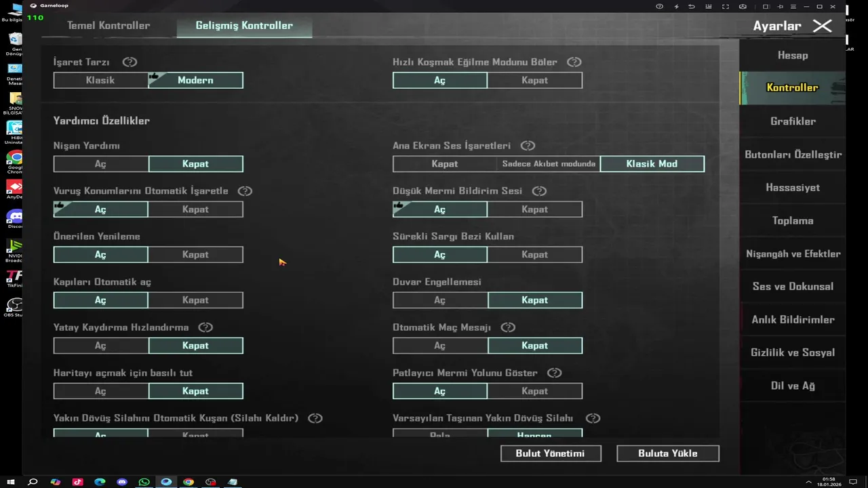868x488 pixels.
Task: Click the sidebar panel icon in Gameloop title bar
Action: pos(766,6)
